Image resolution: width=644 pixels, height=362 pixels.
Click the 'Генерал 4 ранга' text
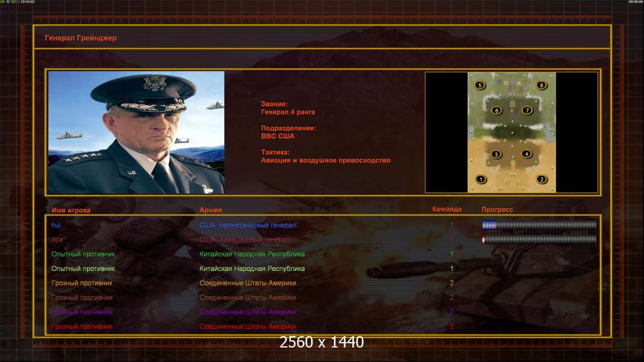[288, 112]
